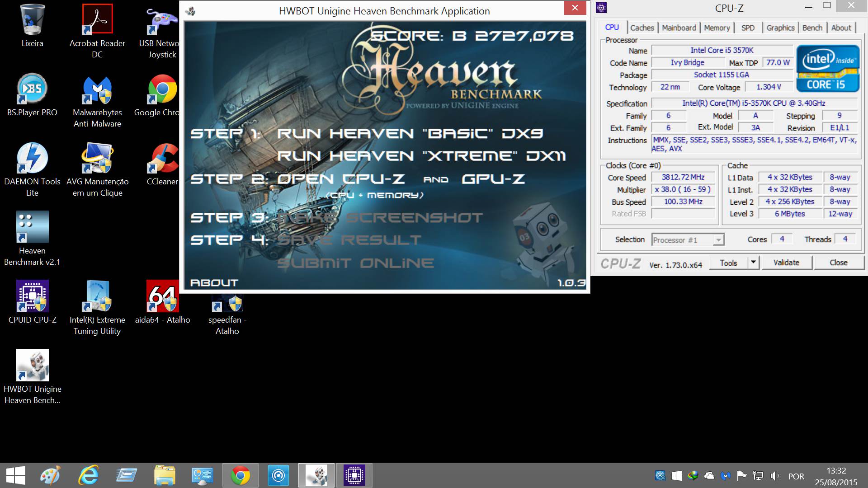
Task: Open Google Chrome from the taskbar
Action: [x=241, y=475]
